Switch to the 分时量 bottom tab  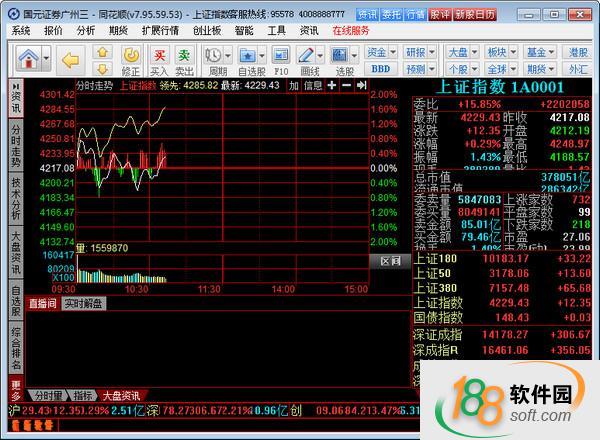tap(49, 396)
